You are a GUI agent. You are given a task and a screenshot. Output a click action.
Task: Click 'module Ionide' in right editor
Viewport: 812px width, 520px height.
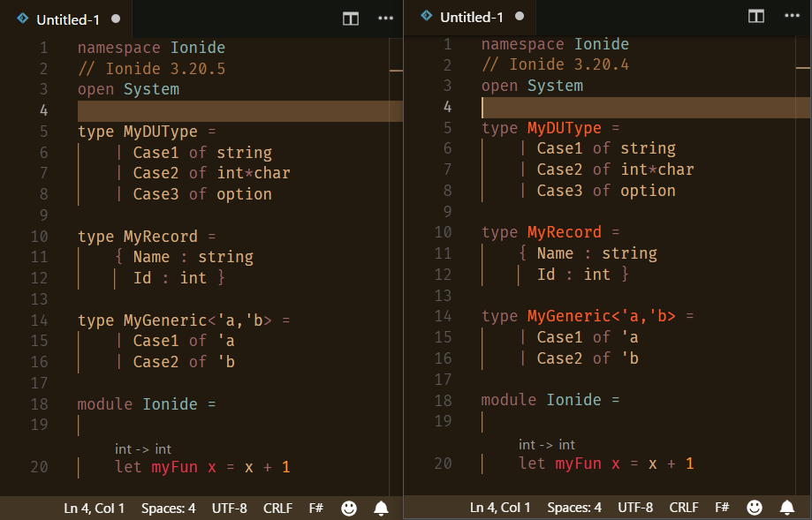coord(541,399)
